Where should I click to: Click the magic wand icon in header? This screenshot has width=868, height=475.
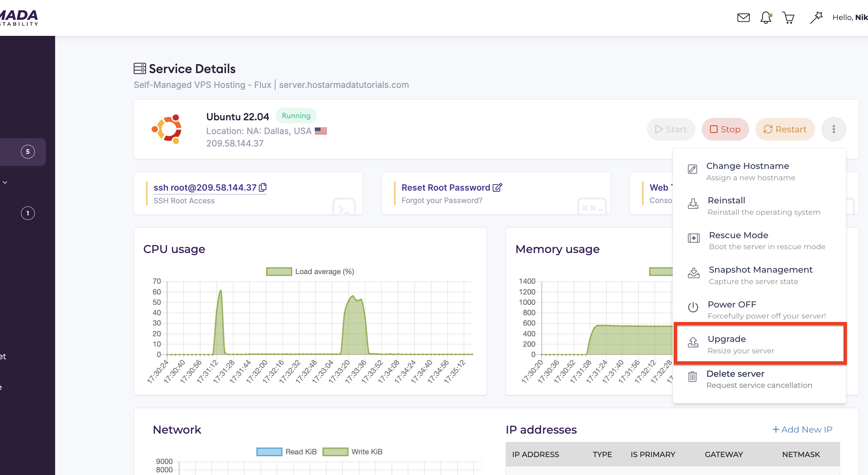pyautogui.click(x=816, y=18)
